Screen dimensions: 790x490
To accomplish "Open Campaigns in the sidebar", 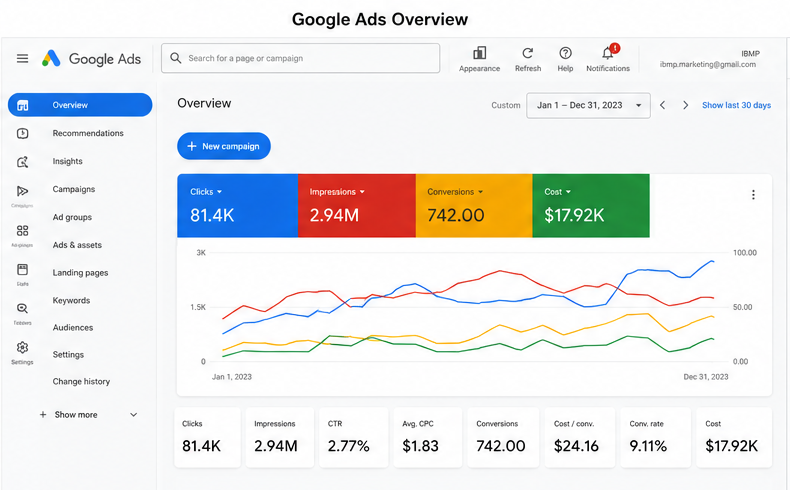I will [74, 189].
